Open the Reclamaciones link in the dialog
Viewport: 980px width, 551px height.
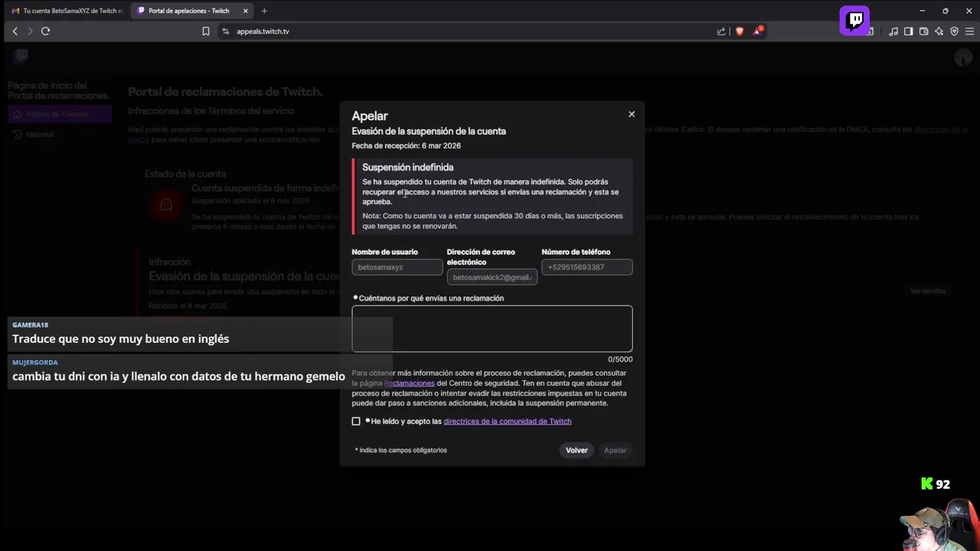coord(410,383)
